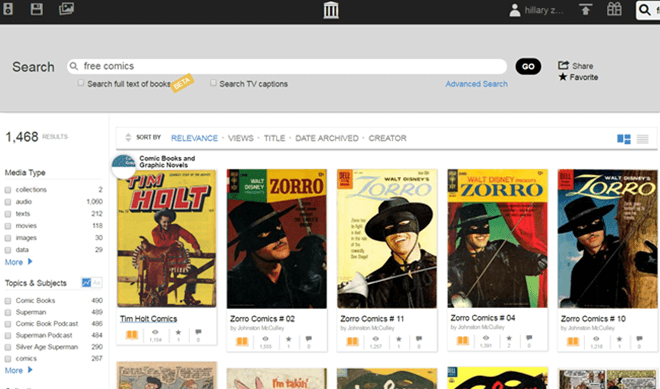This screenshot has height=389, width=660.
Task: Check the Superman Podcast topic
Action: 8,336
